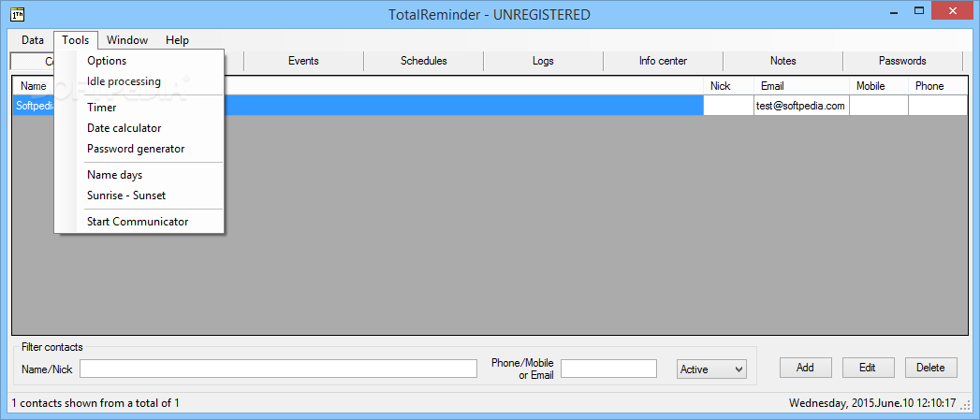
Task: Click the Add contact button
Action: coord(806,368)
